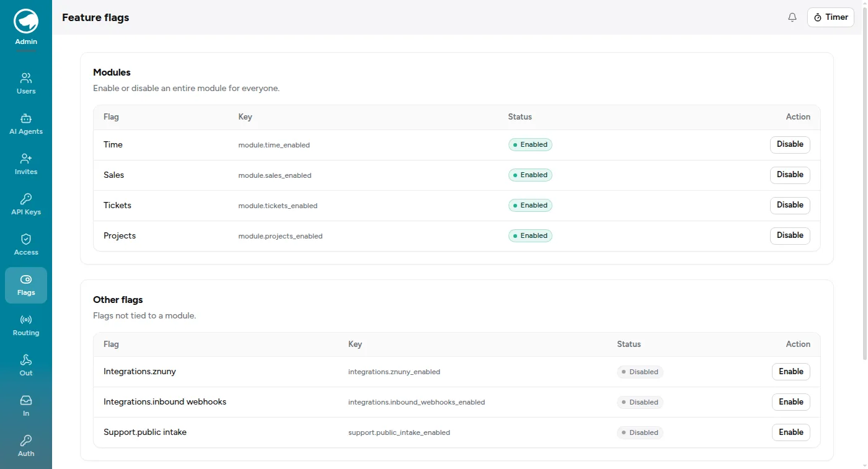Click the integrations.inbound_webhooks_enabled key

point(417,402)
